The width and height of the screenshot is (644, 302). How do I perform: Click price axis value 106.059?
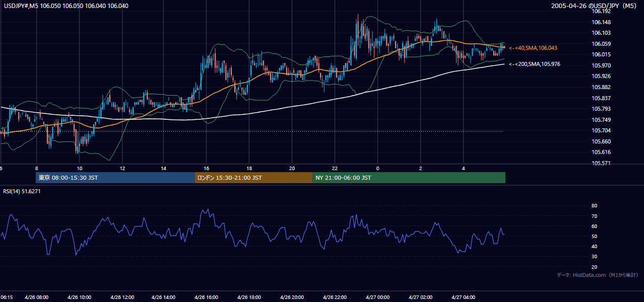tap(601, 44)
